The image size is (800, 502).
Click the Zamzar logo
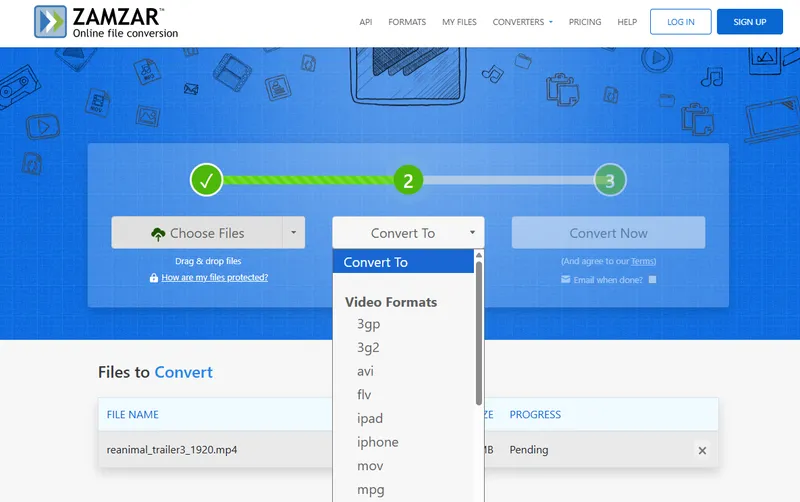[x=106, y=22]
